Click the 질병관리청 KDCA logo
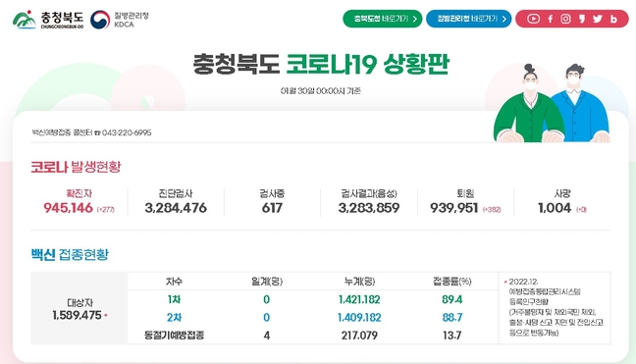 point(120,20)
